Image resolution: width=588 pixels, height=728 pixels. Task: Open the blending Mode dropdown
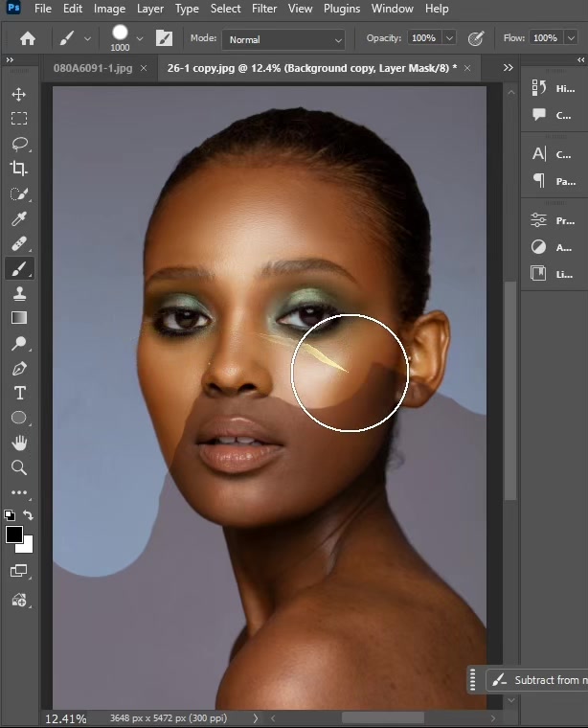(x=283, y=39)
